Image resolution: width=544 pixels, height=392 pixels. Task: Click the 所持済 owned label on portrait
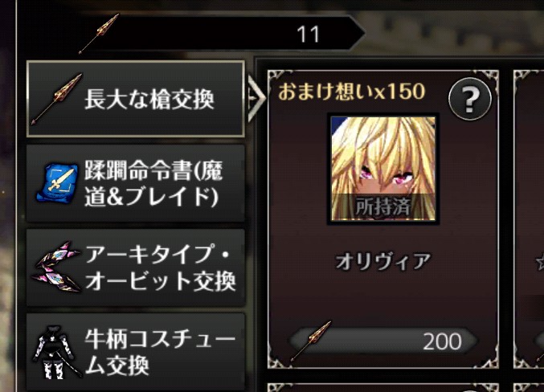[383, 206]
